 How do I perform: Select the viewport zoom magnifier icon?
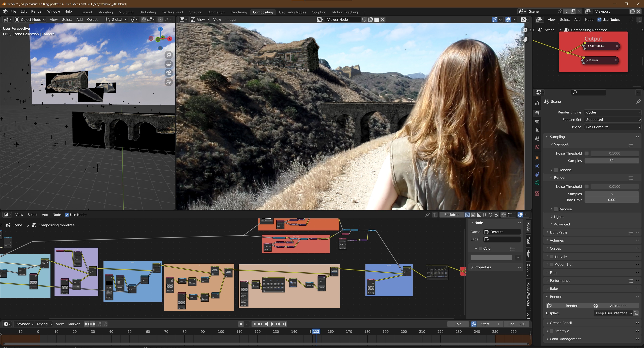click(x=169, y=55)
